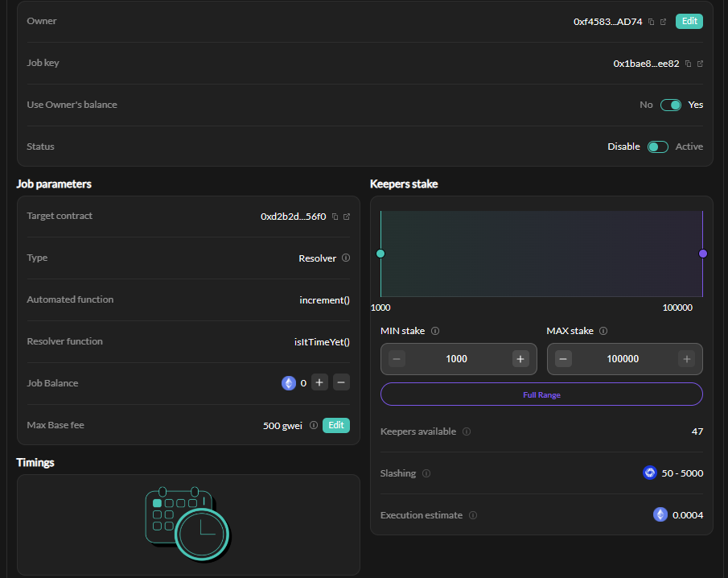728x578 pixels.
Task: Increase the Job Balance
Action: click(x=319, y=383)
